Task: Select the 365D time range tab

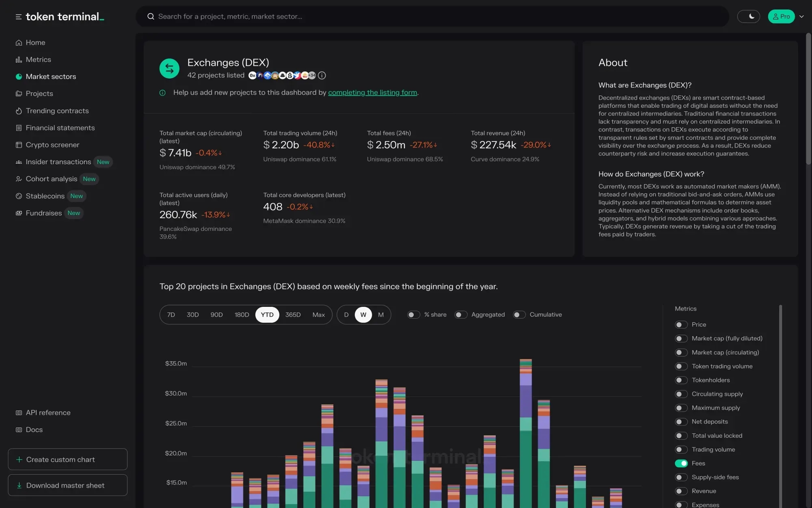Action: (x=293, y=315)
